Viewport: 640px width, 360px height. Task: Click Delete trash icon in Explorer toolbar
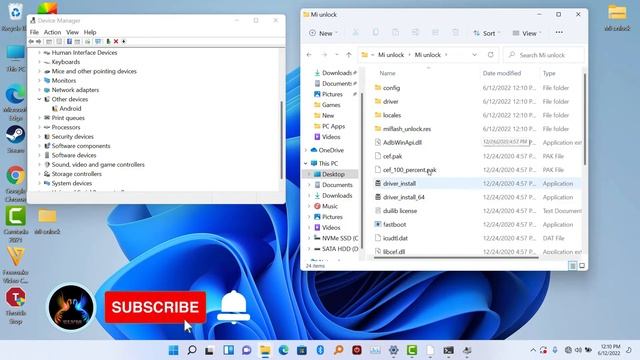coord(455,33)
